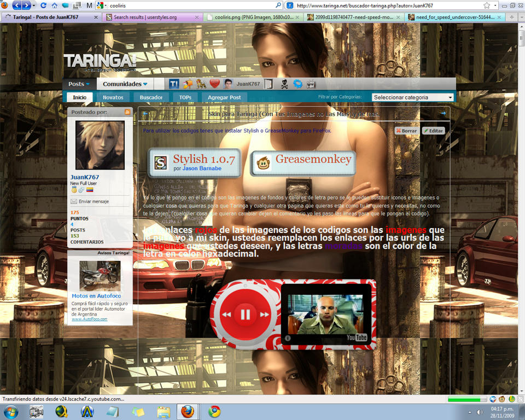Click the robot icon in Taringa toolbar
Image resolution: width=525 pixels, height=420 pixels.
[x=311, y=84]
